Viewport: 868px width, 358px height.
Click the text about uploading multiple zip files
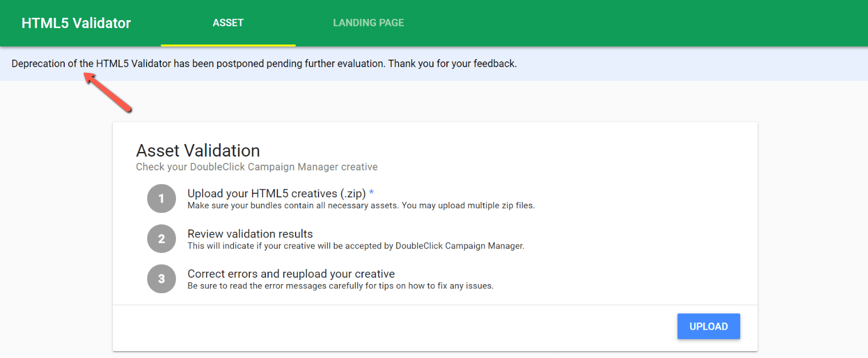click(x=360, y=205)
